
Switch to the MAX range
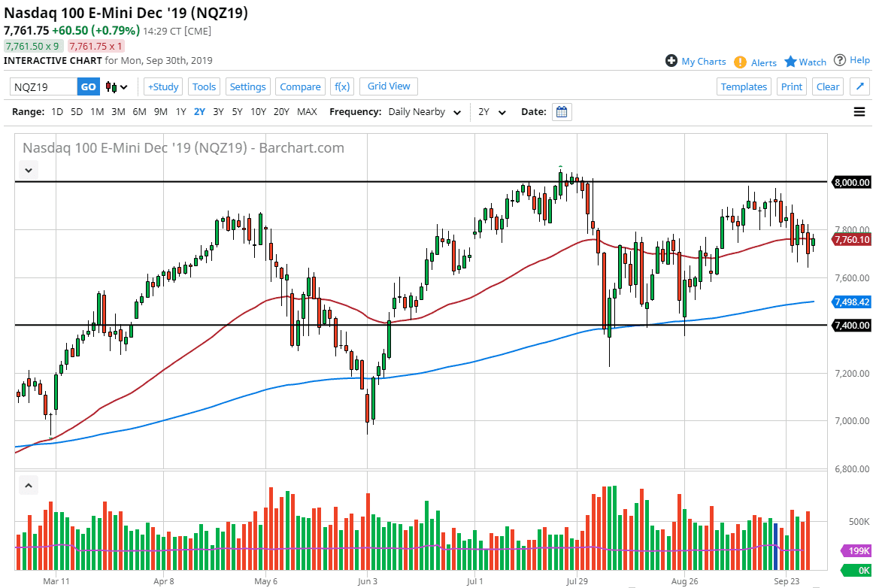(x=307, y=111)
